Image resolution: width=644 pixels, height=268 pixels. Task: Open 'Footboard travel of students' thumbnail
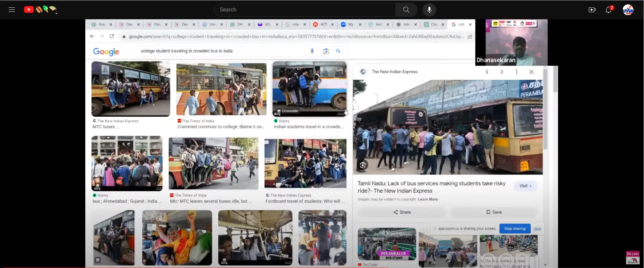pyautogui.click(x=305, y=164)
